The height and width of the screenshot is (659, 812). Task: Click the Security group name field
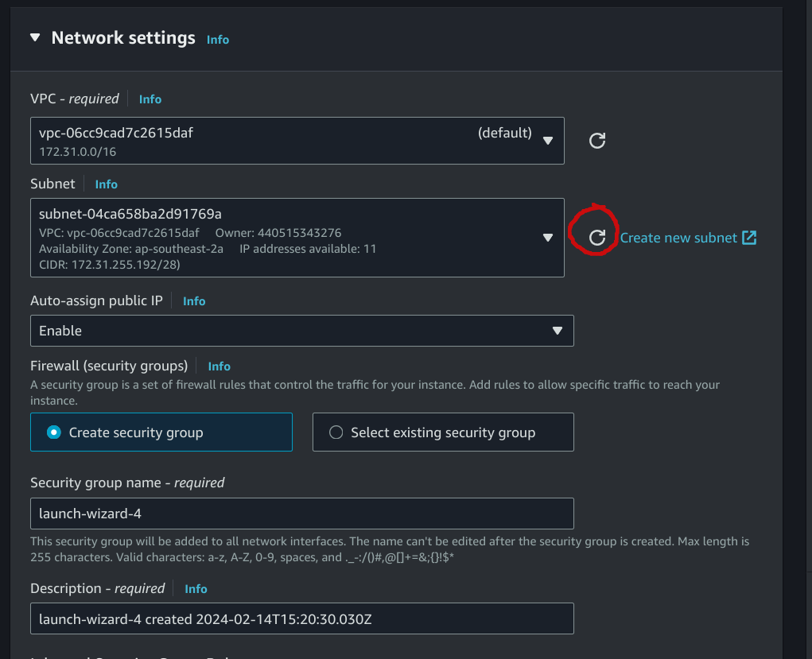[x=301, y=514]
